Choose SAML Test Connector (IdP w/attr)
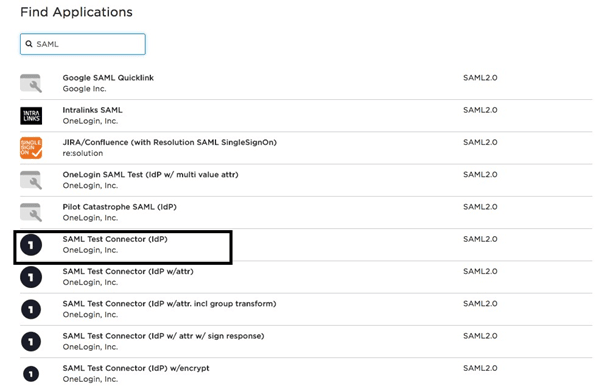The width and height of the screenshot is (602, 386). 128,271
